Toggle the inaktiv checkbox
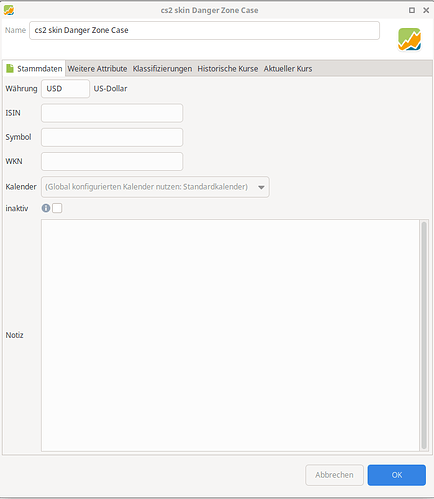 click(57, 208)
